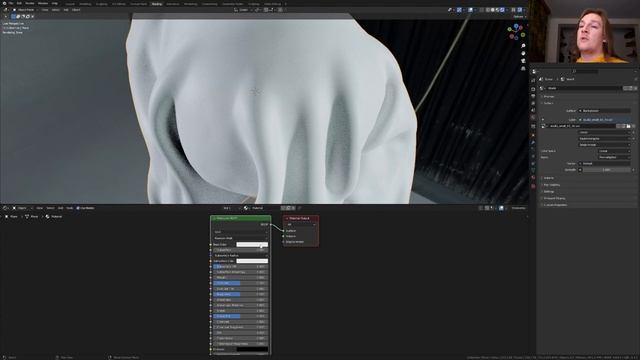
Task: Expand the Custom Properties panel
Action: coord(555,205)
